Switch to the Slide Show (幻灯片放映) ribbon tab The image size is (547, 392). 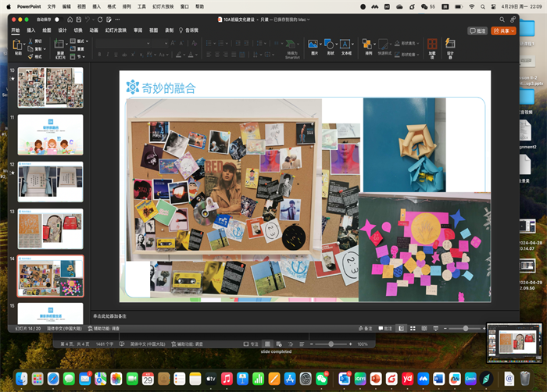(116, 30)
